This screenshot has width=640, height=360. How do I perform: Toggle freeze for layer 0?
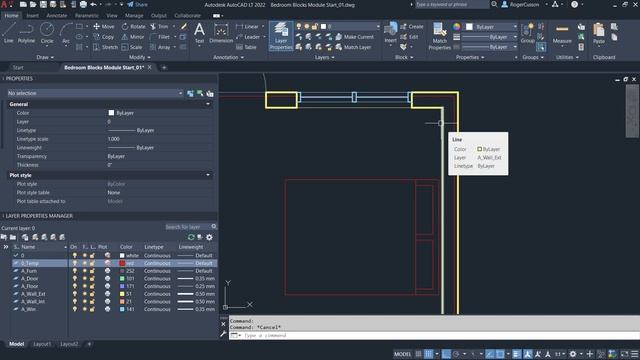84,256
